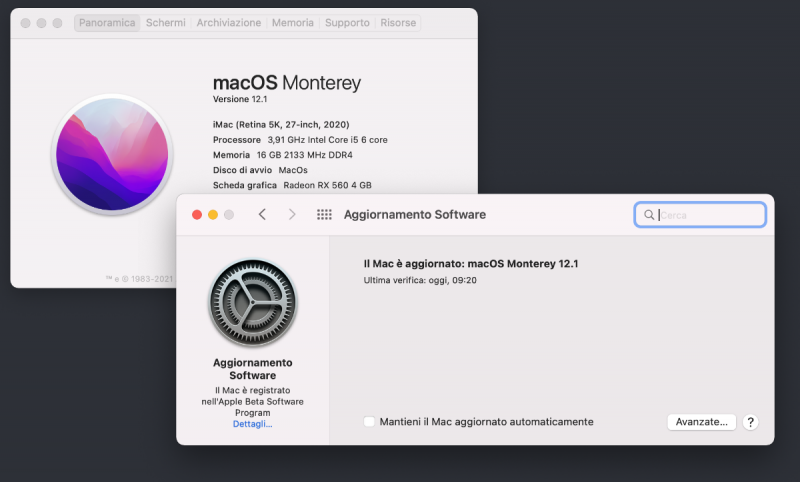The width and height of the screenshot is (800, 482).
Task: Minimize the Aggiornamento Software window
Action: point(213,215)
